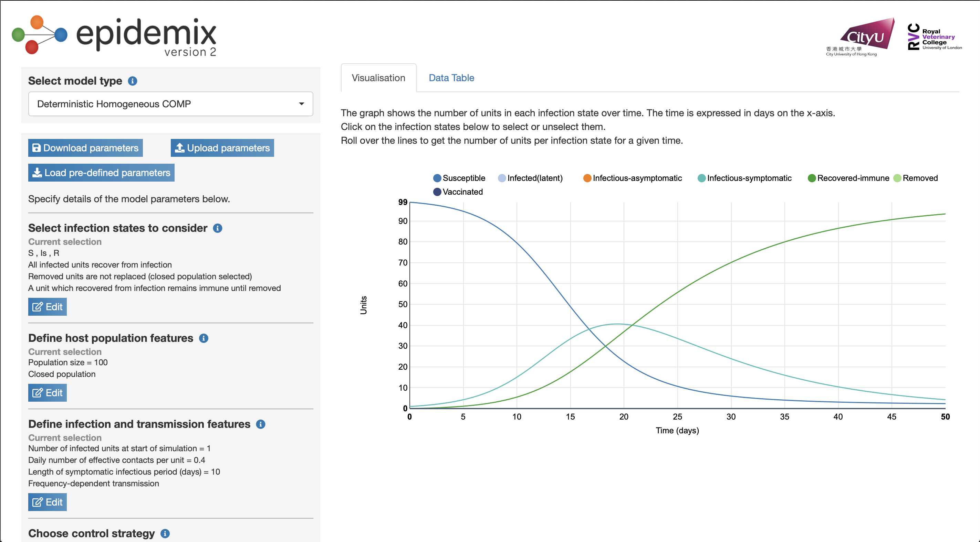Click info icon by host population features
Screen dimensions: 980x542
tap(204, 338)
